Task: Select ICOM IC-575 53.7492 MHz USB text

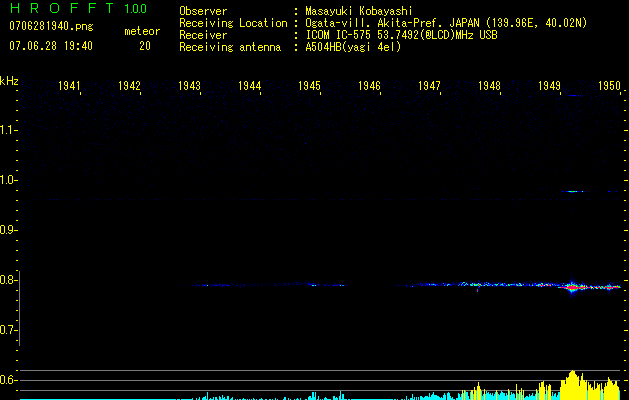Action: click(x=401, y=35)
